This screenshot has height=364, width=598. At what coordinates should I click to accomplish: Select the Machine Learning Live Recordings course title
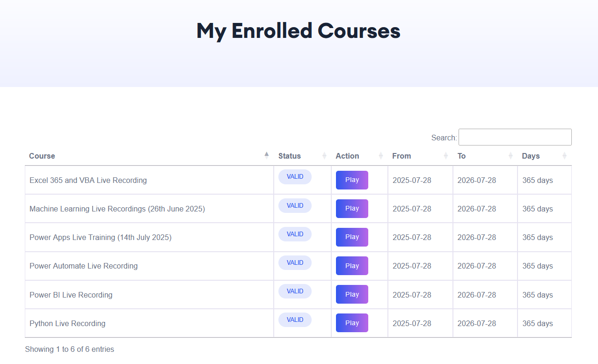(x=117, y=209)
